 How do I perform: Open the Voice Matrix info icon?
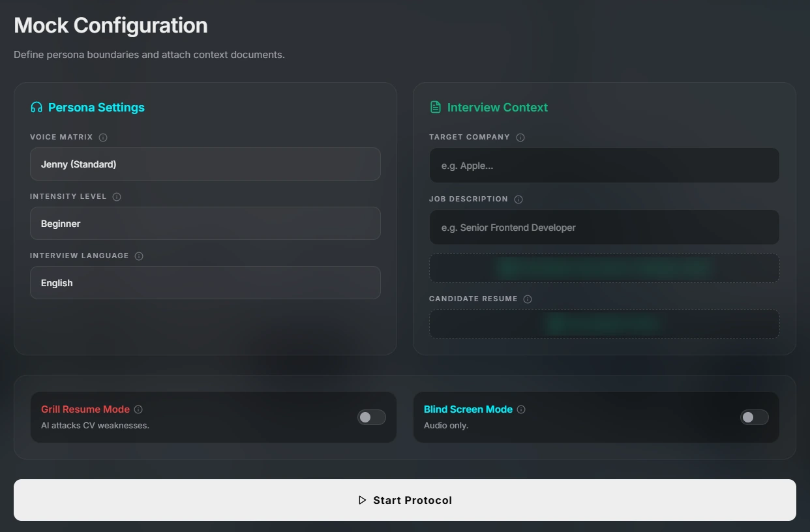coord(103,138)
